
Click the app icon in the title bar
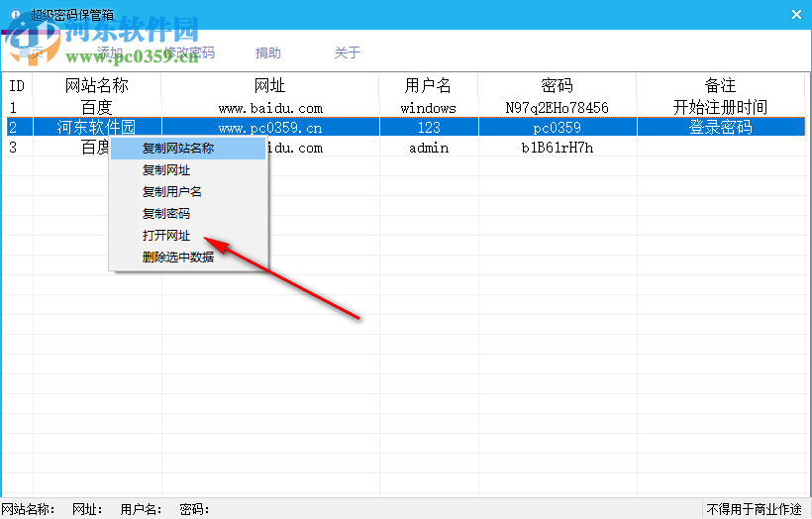(x=16, y=15)
